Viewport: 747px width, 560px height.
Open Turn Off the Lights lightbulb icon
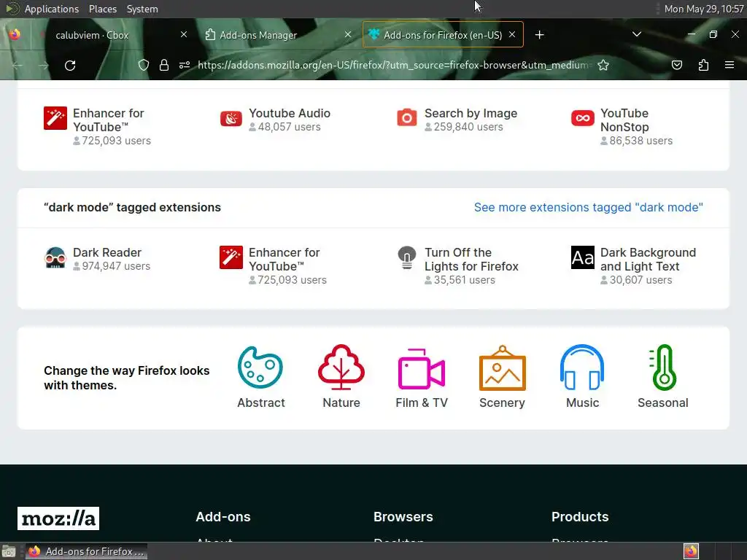pos(407,257)
